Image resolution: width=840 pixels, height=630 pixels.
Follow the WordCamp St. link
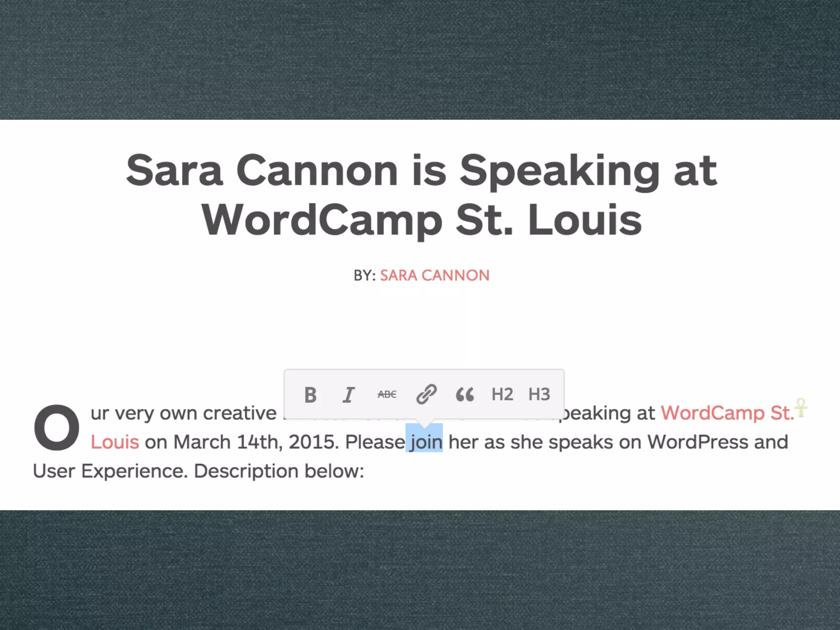[727, 413]
